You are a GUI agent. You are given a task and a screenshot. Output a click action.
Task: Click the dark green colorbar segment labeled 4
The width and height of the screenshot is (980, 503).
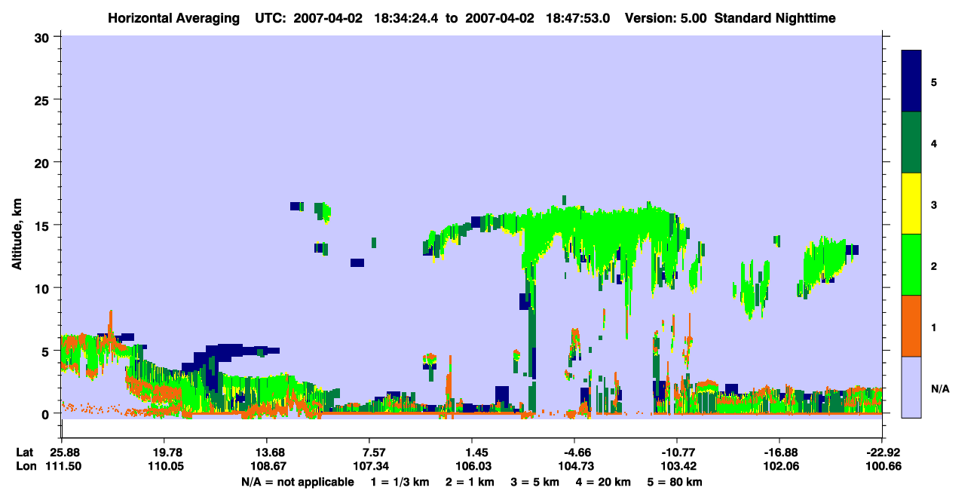click(911, 143)
